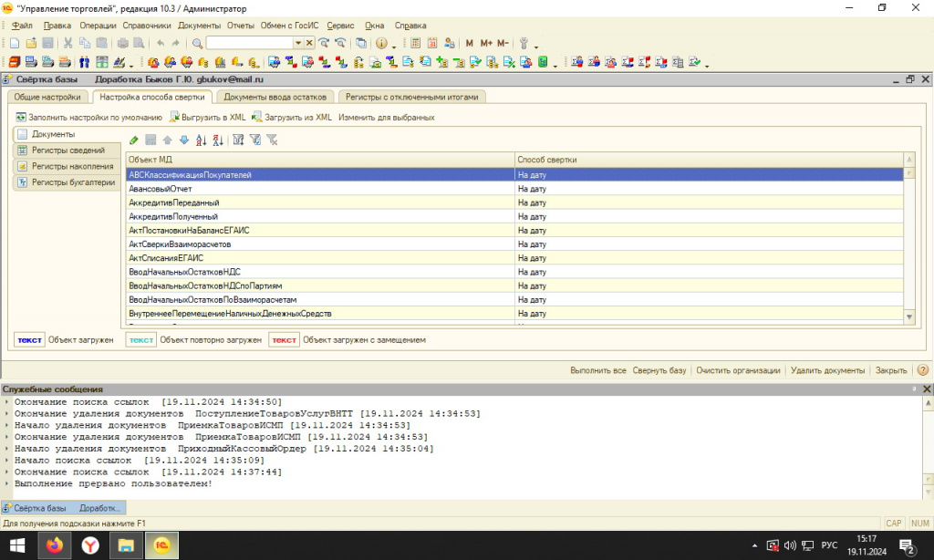
Task: Click the M+ memory button
Action: [486, 43]
